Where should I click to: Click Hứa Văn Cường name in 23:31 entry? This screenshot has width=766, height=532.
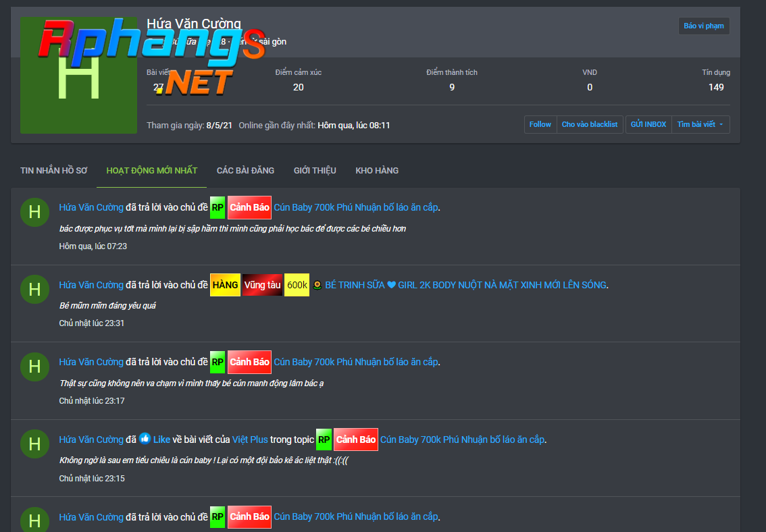pyautogui.click(x=91, y=285)
